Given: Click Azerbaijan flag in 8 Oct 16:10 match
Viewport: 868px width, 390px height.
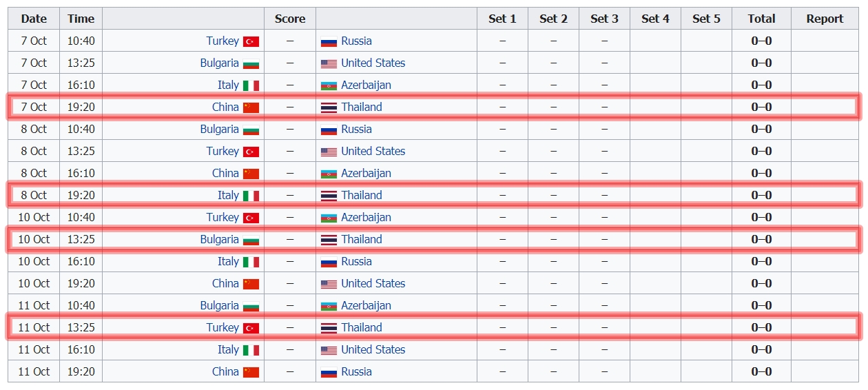Looking at the screenshot, I should 329,174.
